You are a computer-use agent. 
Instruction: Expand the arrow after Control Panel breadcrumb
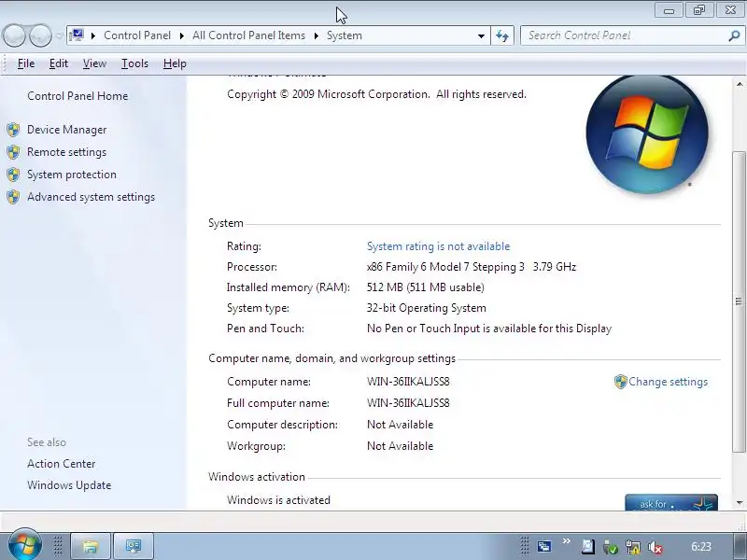(181, 35)
